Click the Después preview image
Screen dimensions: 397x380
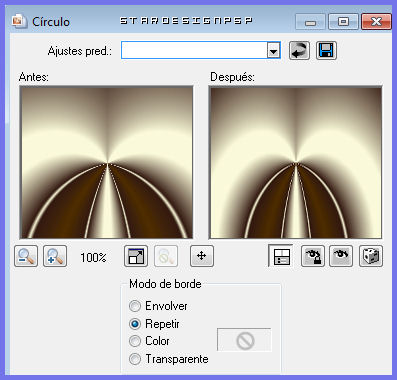295,162
